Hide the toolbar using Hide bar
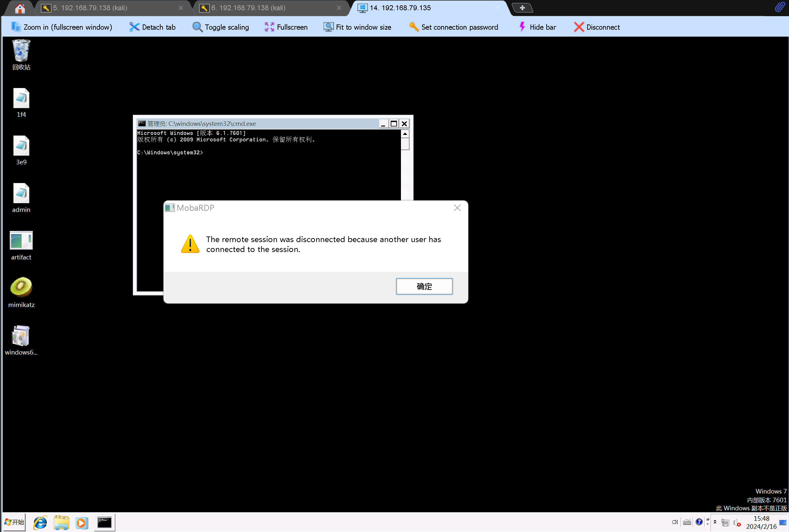 point(537,27)
